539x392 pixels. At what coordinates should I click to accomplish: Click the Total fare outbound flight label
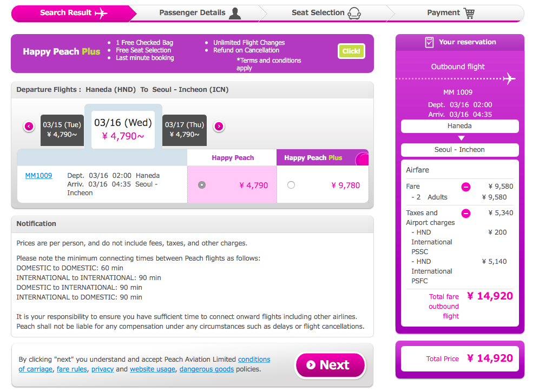[x=443, y=306]
